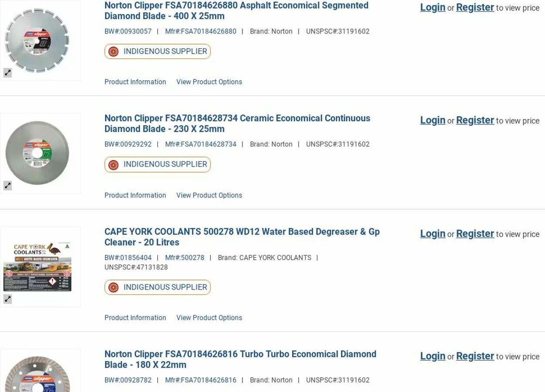
Task: Show Product Information for WD12 Degreaser
Action: [x=135, y=318]
